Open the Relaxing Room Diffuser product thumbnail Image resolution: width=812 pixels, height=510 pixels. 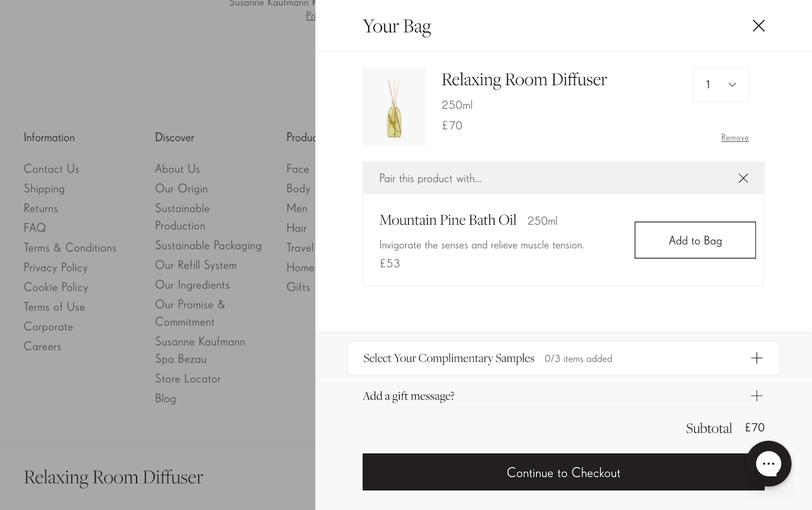pos(394,107)
